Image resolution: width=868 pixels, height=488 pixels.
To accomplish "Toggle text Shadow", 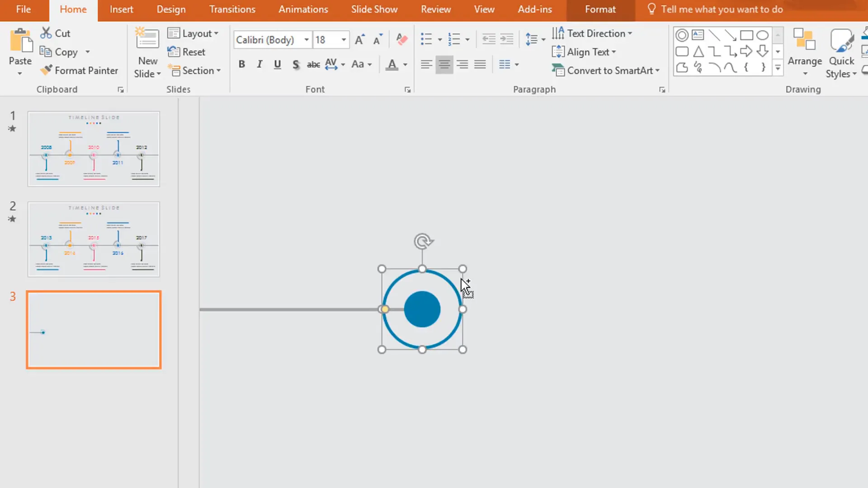I will (296, 65).
